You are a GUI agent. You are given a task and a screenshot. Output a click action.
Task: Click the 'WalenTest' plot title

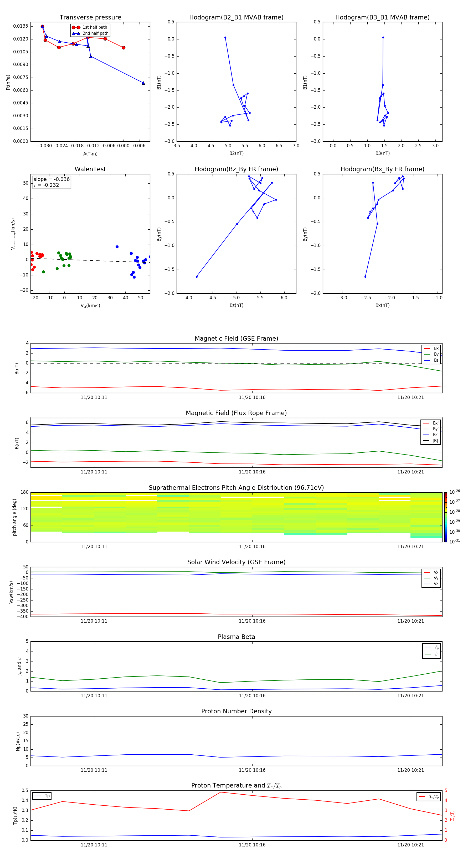(90, 169)
